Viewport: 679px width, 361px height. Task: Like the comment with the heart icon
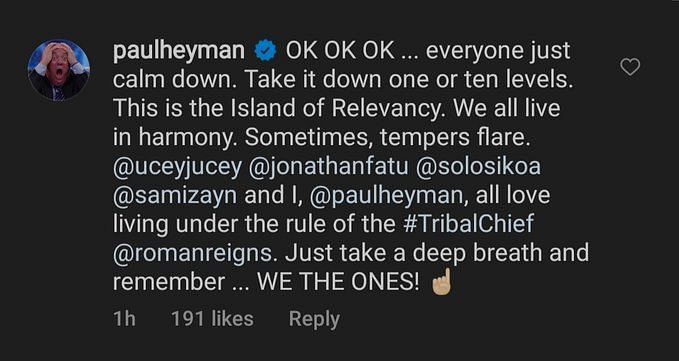click(x=630, y=67)
